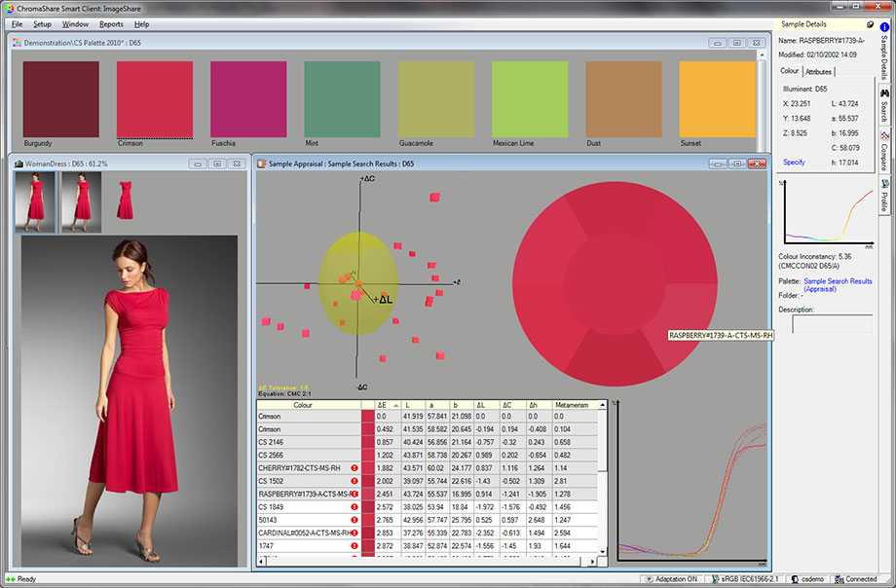Open the Help menu

[142, 24]
